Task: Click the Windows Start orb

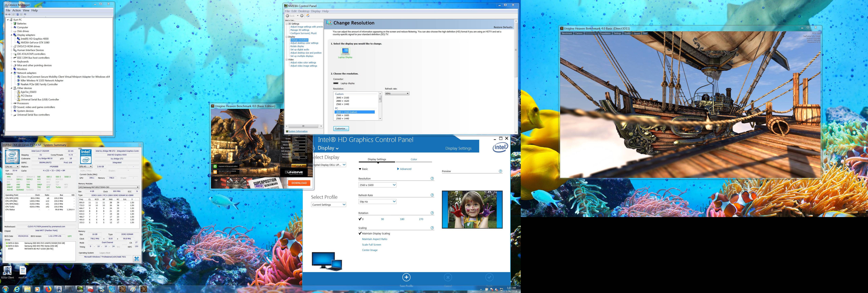Action: [5, 289]
